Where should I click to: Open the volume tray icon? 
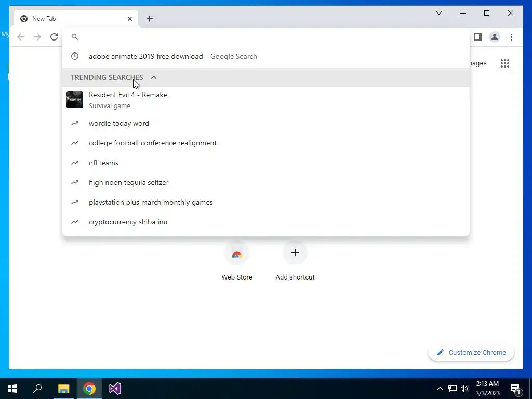tap(465, 389)
